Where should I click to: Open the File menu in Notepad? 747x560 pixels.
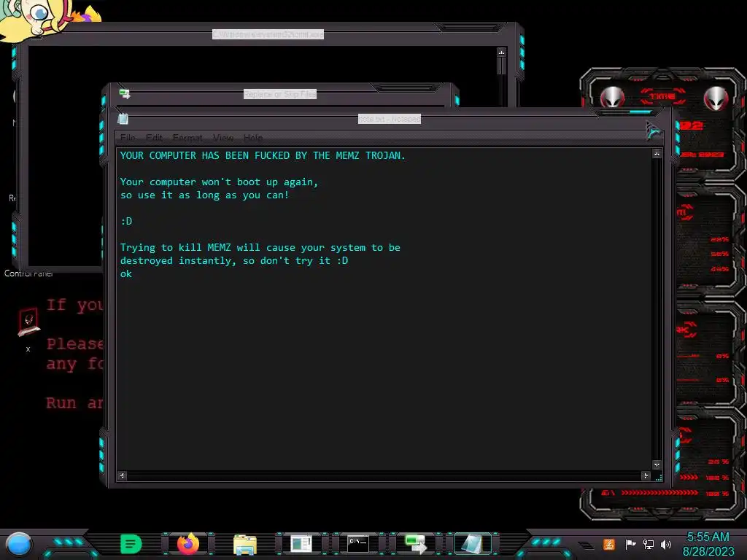point(128,138)
